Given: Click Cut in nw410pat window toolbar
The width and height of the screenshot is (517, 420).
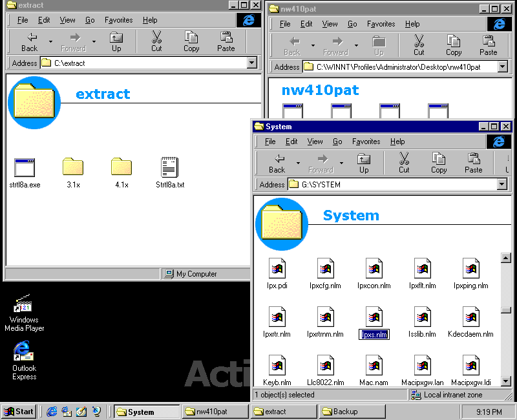Looking at the screenshot, I should (x=419, y=45).
